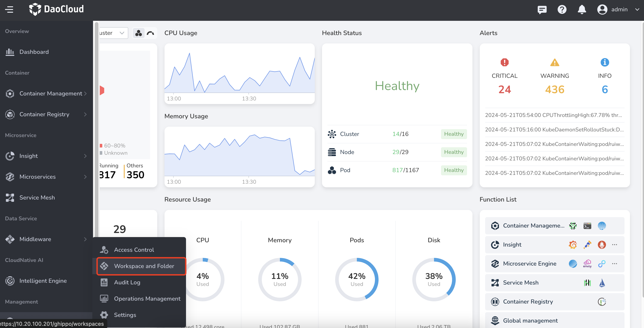Open the messages chat icon

(x=542, y=10)
